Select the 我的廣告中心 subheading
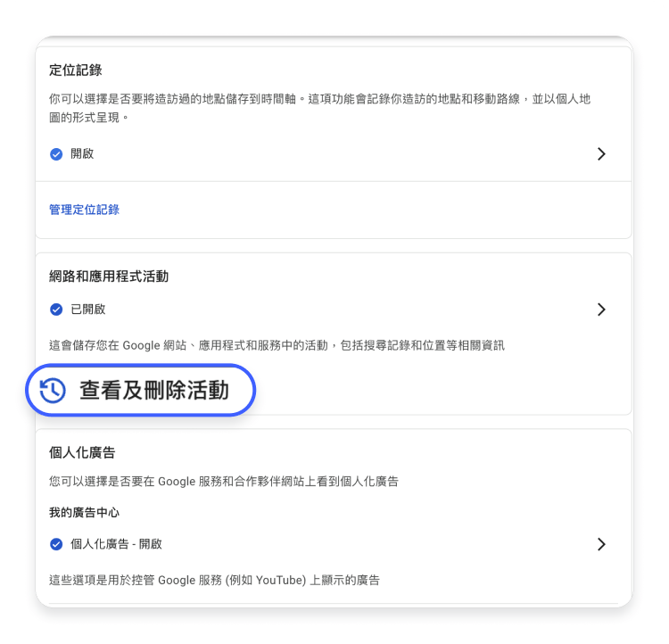Image resolution: width=669 pixels, height=644 pixels. [x=84, y=512]
